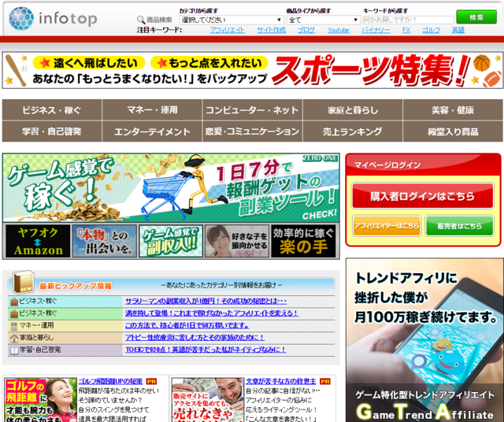Select the ヤフオク Amazon thumbnail
Image resolution: width=504 pixels, height=422 pixels.
click(38, 241)
